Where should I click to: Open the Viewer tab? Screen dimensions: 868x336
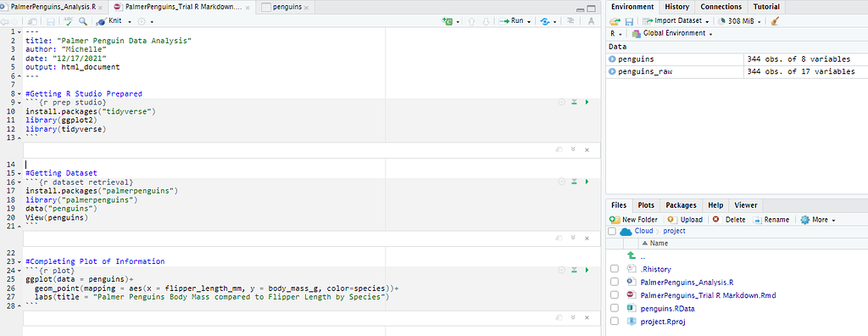(745, 205)
